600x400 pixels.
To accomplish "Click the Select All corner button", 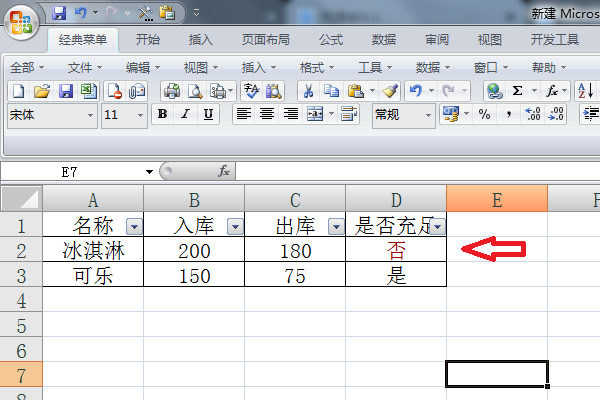I will (x=21, y=199).
